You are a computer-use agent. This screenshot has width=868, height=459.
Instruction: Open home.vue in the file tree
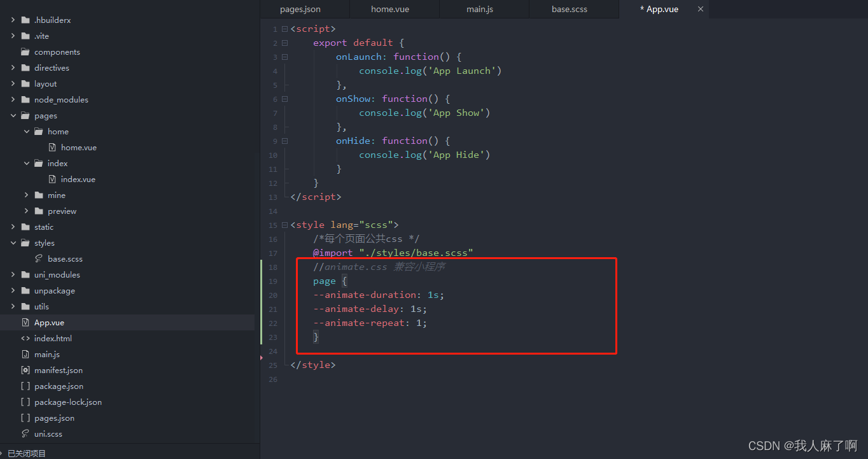[x=79, y=148]
